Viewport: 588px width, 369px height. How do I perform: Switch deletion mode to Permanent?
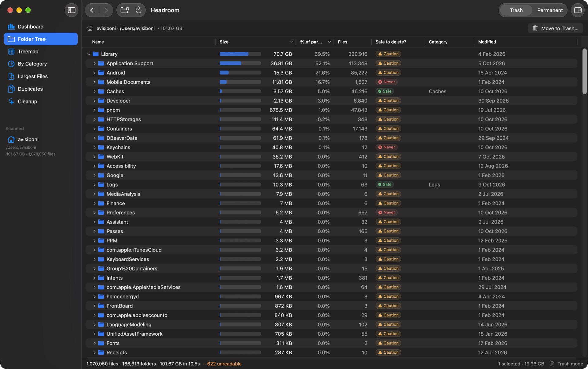(x=550, y=10)
